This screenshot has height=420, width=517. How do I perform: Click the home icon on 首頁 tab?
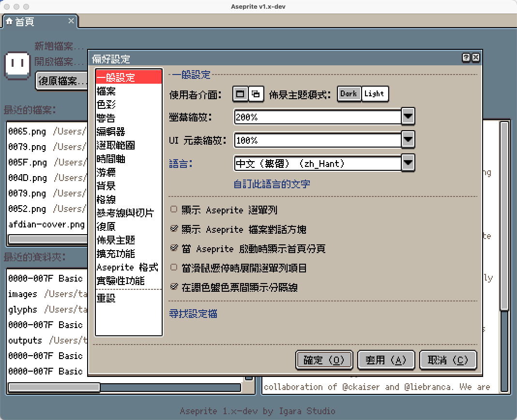[9, 21]
